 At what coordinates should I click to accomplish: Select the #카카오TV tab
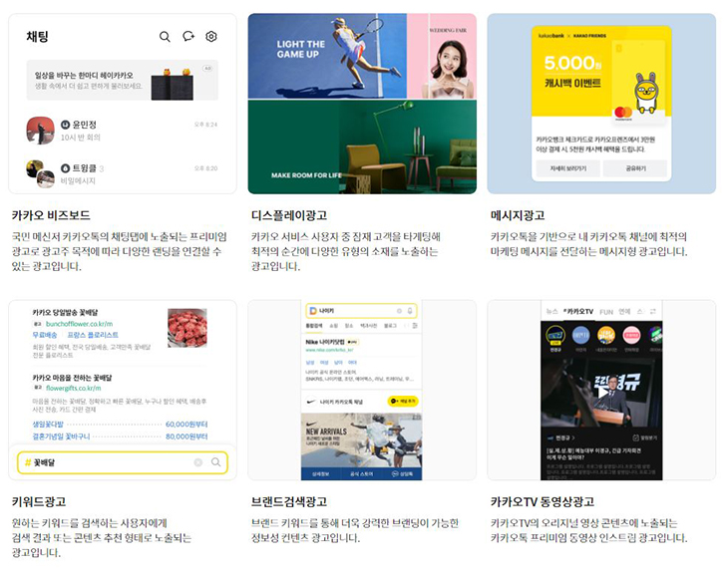pyautogui.click(x=578, y=311)
